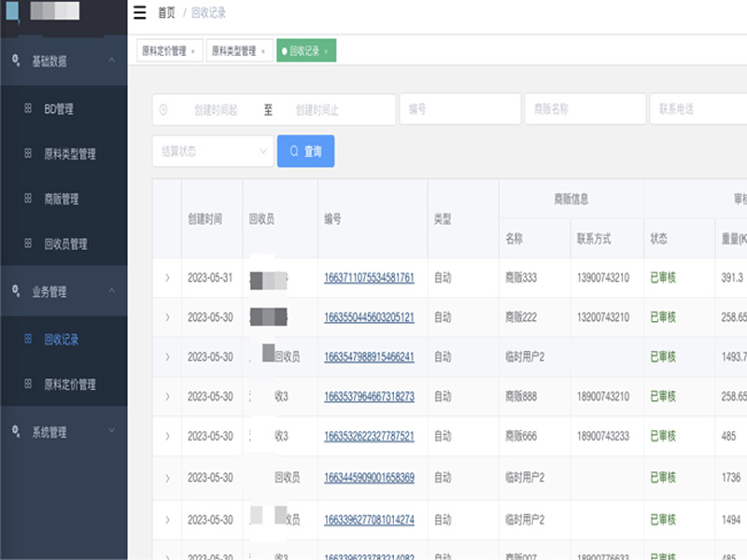Expand the first row dated 2023-05-31

(x=167, y=278)
